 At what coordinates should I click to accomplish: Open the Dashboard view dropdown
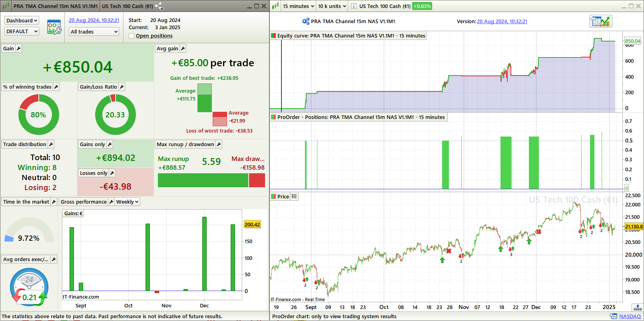pyautogui.click(x=22, y=20)
